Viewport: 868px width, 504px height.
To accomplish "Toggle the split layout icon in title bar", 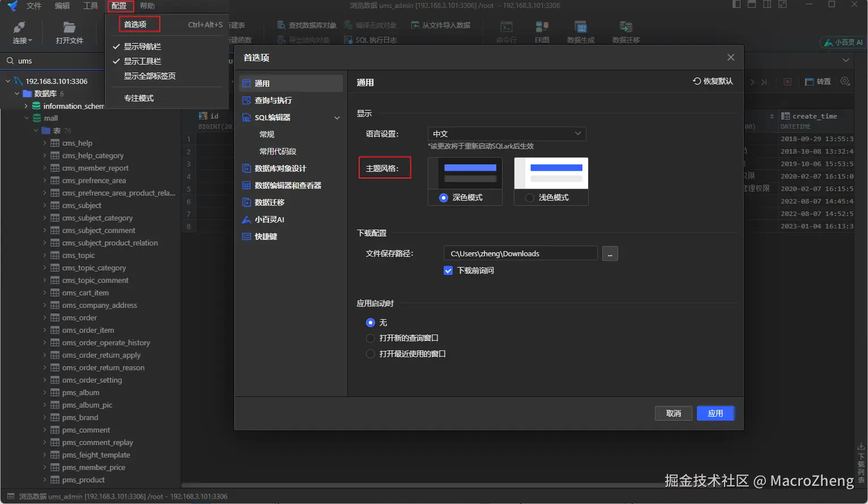I will 767,5.
